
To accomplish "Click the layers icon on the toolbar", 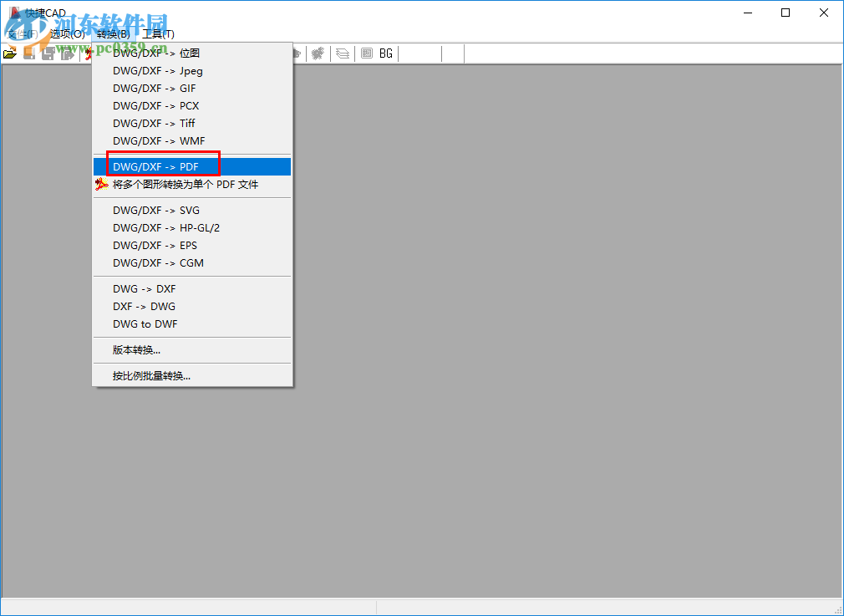I will [343, 53].
